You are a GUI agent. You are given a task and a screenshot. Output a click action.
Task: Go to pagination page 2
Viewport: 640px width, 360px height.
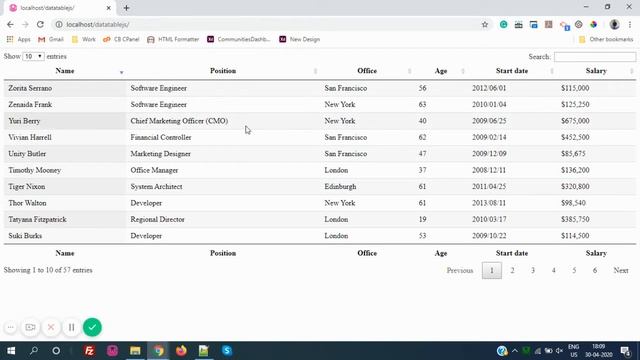[x=512, y=270]
